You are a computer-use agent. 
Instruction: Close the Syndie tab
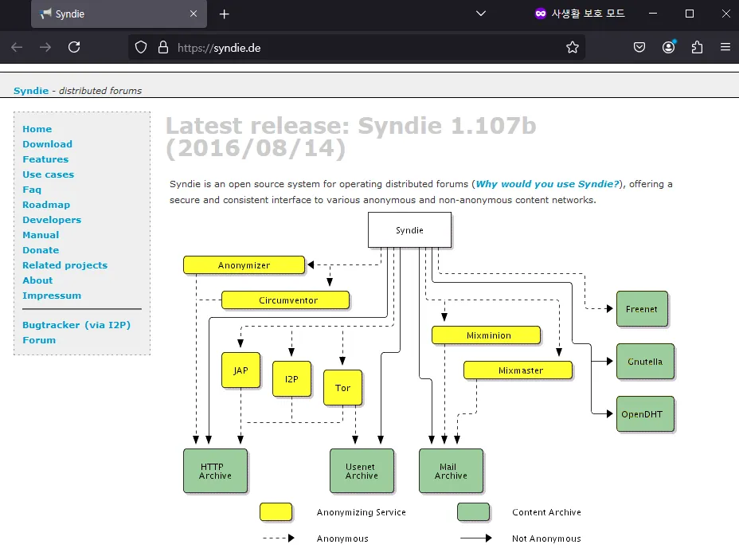tap(194, 14)
